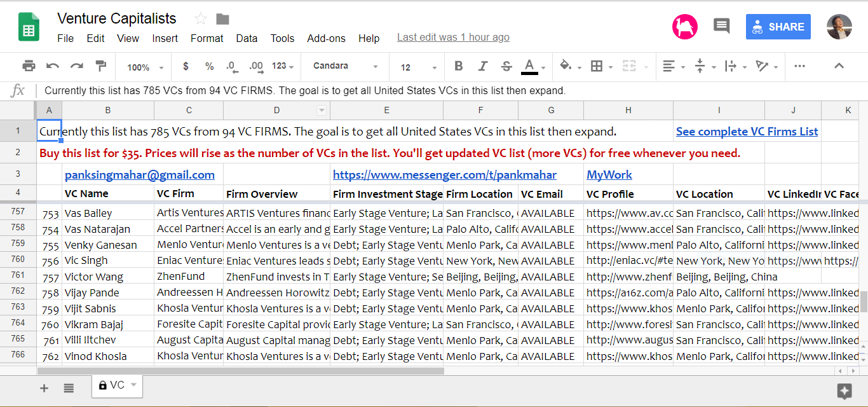
Task: Redo the last action
Action: pyautogui.click(x=77, y=66)
